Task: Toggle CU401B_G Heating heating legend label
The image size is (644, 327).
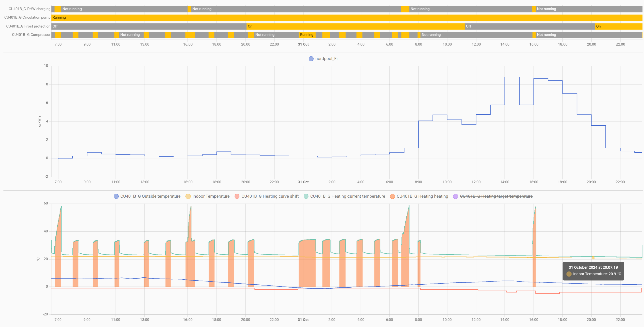Action: [422, 196]
